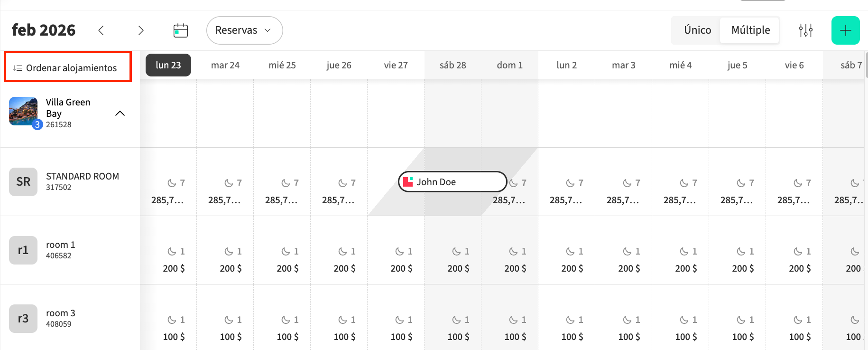Go to the next month arrow
868x350 pixels.
(141, 30)
